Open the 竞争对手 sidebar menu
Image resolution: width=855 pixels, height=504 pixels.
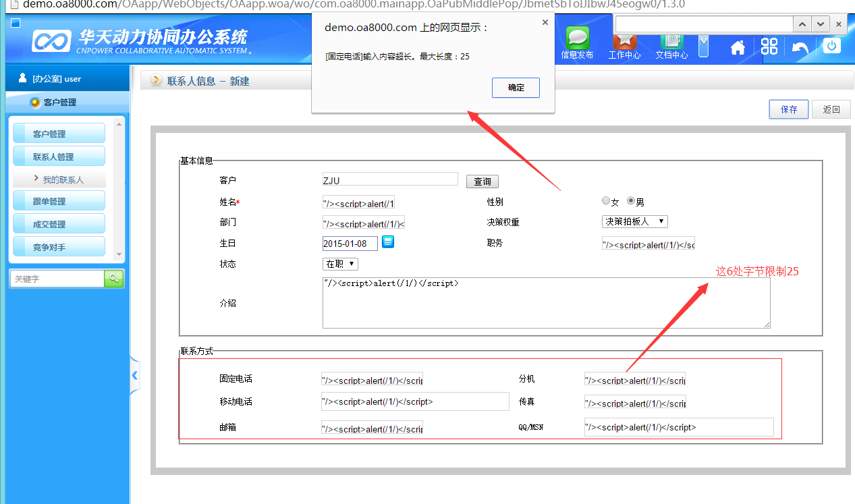[59, 247]
